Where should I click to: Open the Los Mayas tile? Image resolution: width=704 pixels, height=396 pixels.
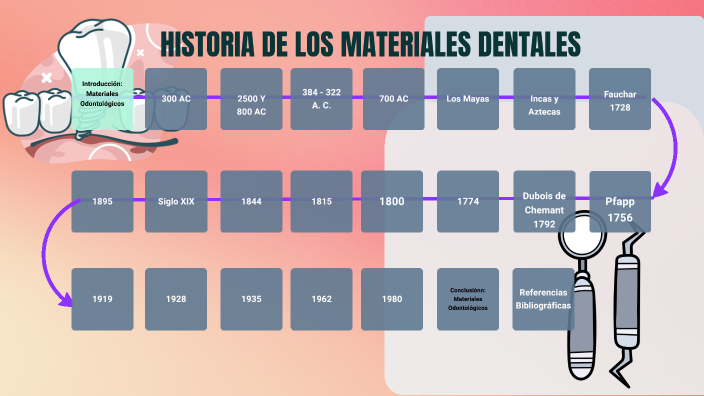[468, 99]
